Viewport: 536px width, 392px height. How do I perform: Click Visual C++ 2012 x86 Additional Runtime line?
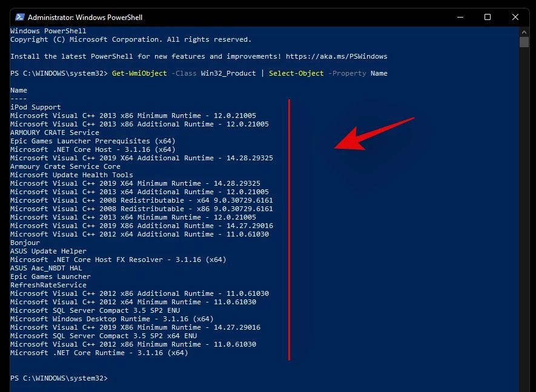[139, 293]
